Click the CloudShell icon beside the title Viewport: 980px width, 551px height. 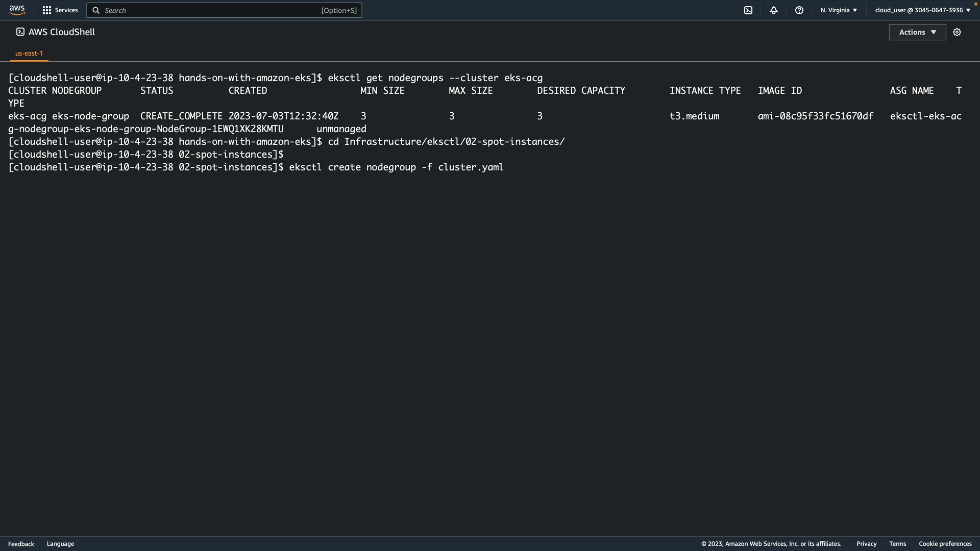pyautogui.click(x=20, y=32)
